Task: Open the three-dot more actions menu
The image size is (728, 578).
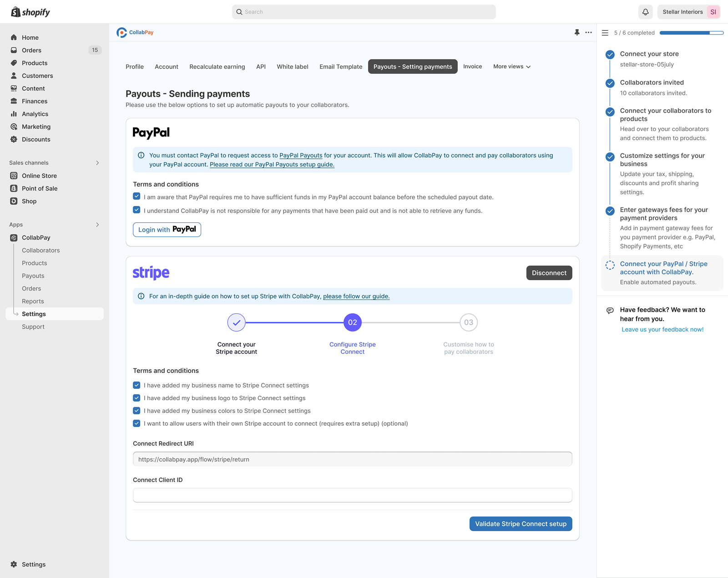Action: 588,32
